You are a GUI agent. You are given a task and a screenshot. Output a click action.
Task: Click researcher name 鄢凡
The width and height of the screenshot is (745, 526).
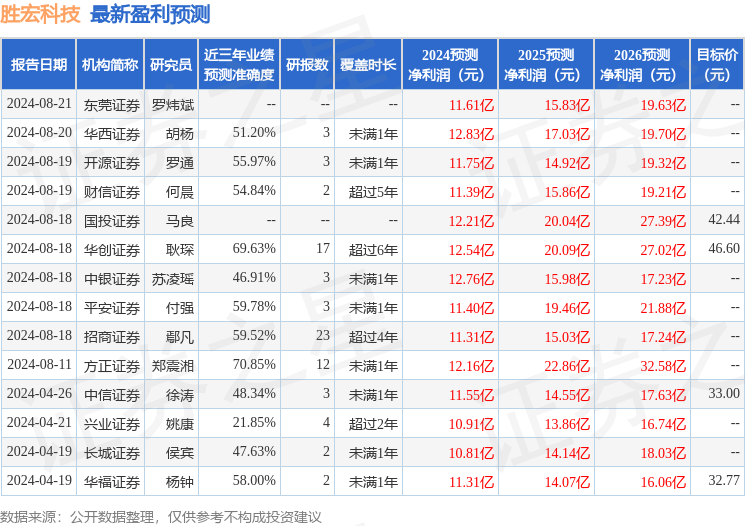pyautogui.click(x=180, y=337)
